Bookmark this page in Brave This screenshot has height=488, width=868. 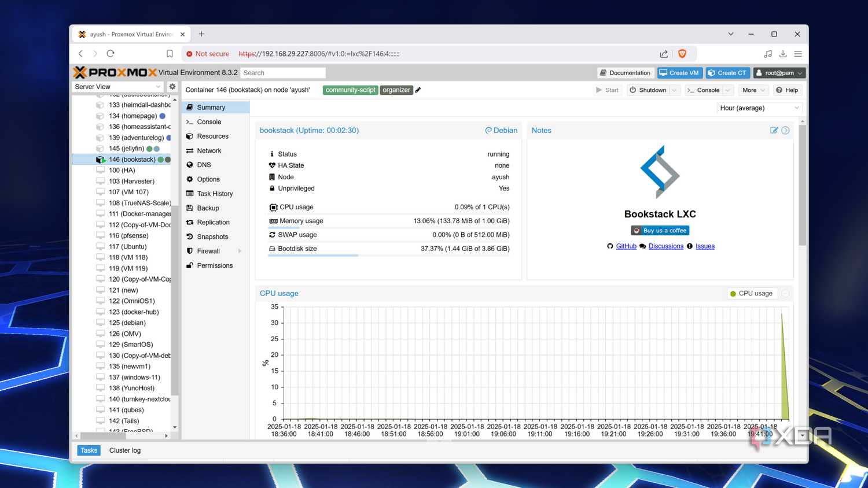click(x=170, y=54)
